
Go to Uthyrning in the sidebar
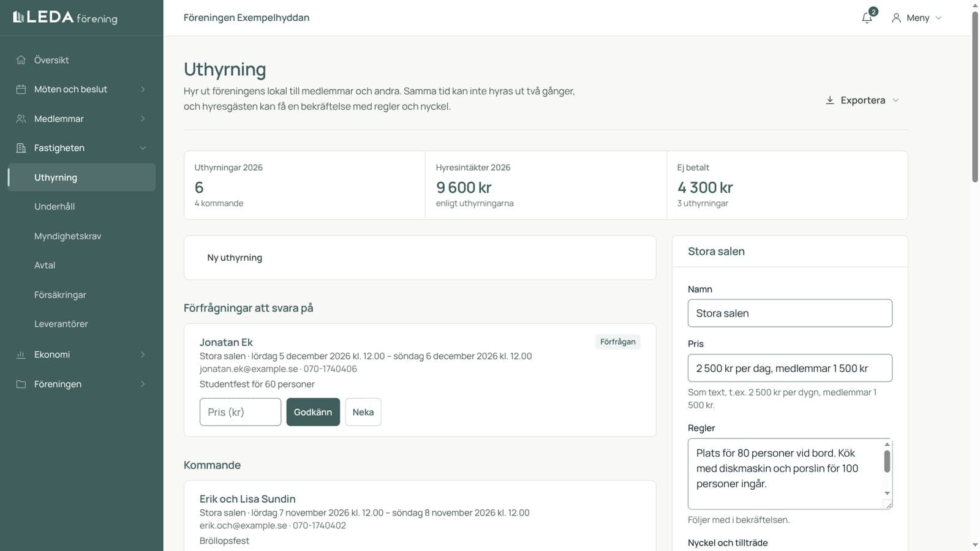(81, 178)
